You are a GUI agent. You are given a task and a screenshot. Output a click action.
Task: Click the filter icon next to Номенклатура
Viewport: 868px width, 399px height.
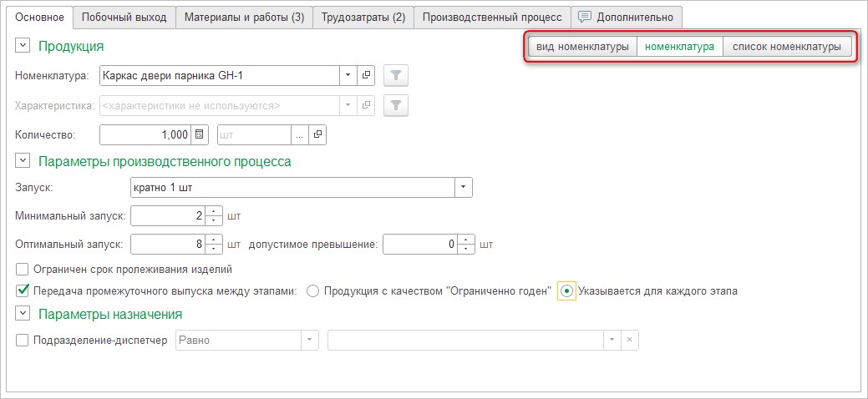point(397,76)
